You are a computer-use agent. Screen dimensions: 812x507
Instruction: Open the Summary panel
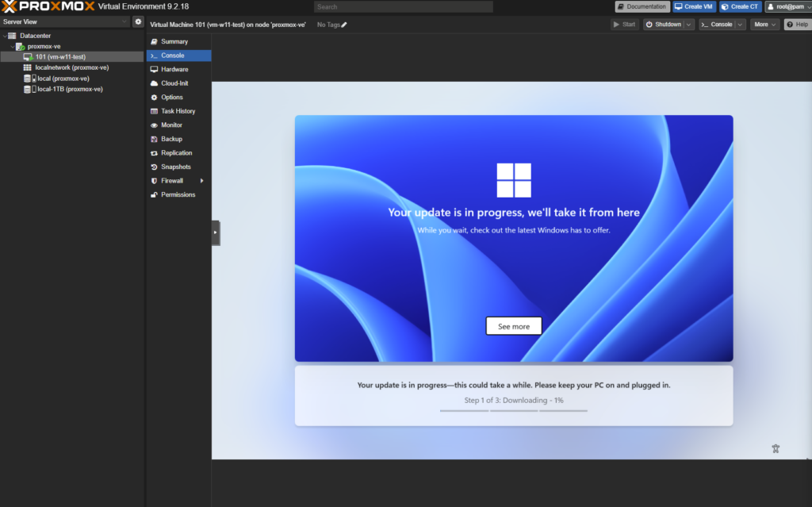click(178, 41)
